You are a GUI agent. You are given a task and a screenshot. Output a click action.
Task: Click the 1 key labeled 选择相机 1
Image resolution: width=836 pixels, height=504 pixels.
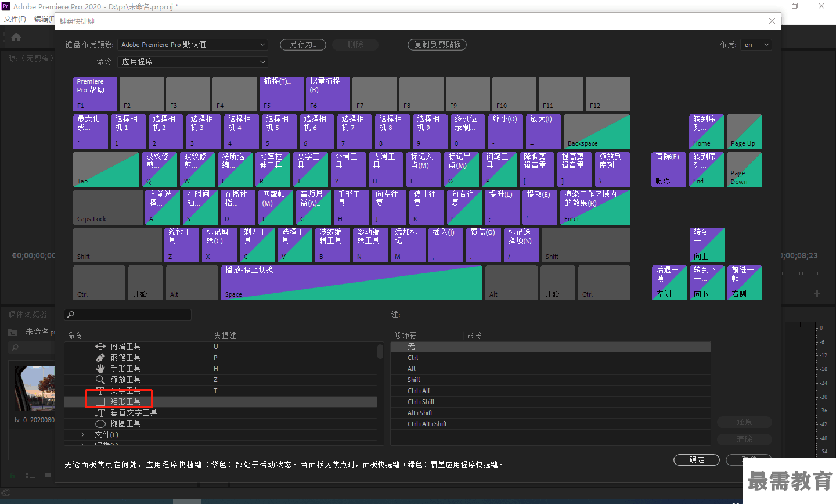pos(128,132)
